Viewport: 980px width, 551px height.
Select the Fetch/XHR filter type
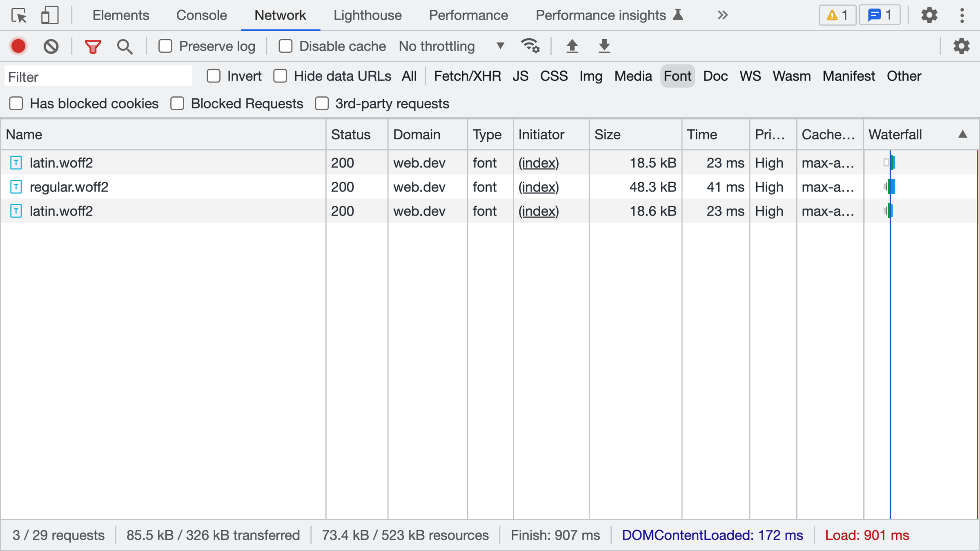467,76
